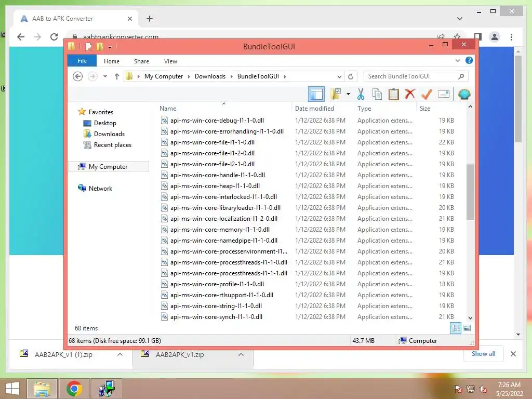Screen dimensions: 532x399
Task: Select Network in the navigation pane
Action: [100, 188]
